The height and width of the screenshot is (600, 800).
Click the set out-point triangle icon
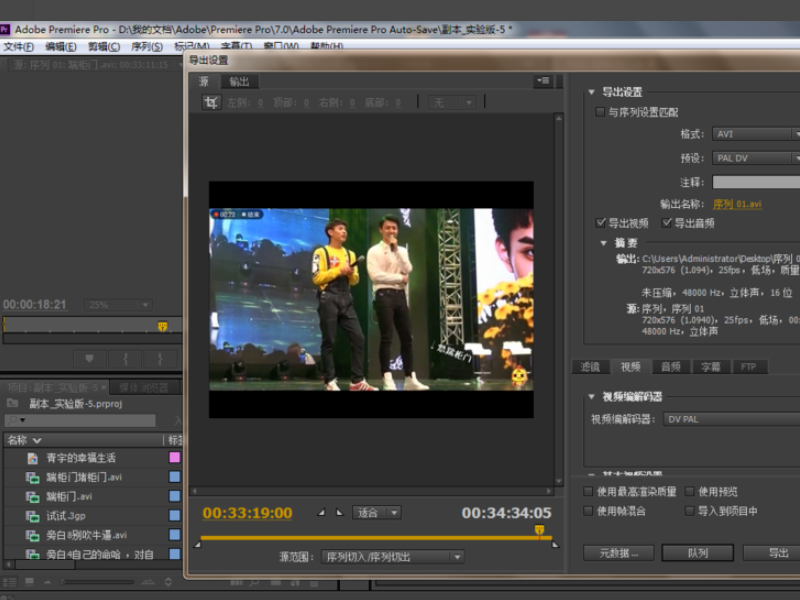coord(339,512)
